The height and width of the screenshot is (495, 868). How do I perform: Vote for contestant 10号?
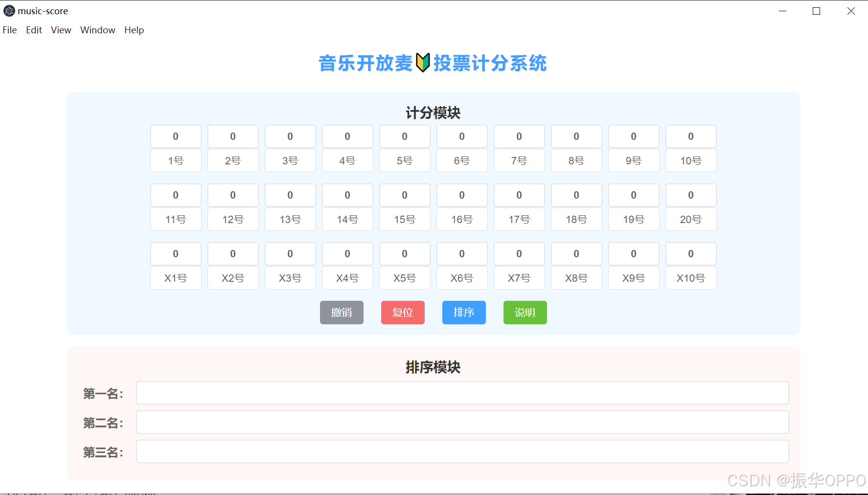point(690,160)
